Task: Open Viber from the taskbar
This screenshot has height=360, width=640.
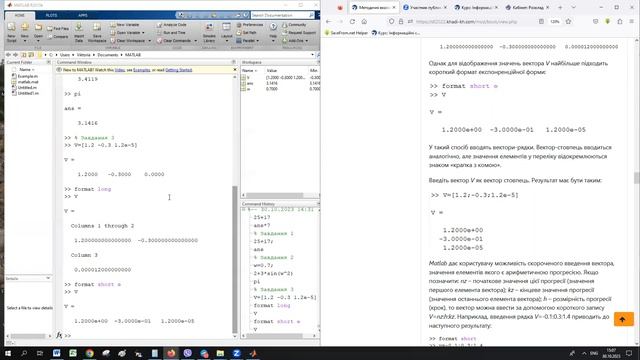Action: [188, 353]
